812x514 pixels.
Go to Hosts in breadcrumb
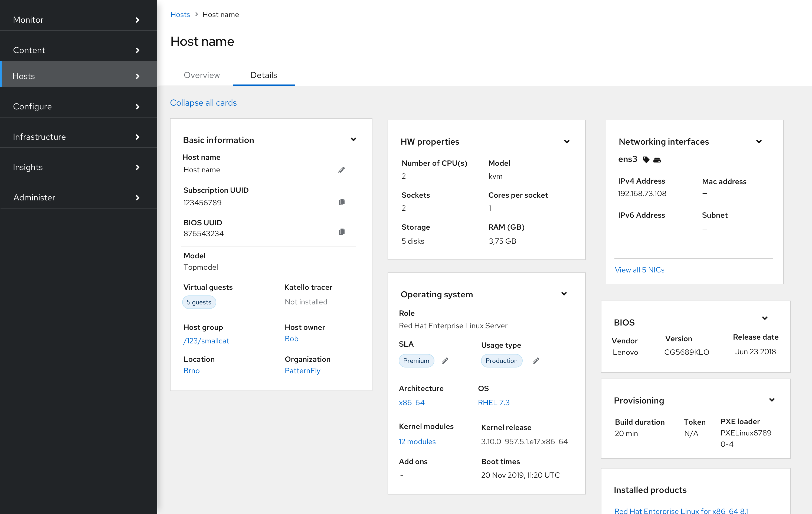click(180, 15)
